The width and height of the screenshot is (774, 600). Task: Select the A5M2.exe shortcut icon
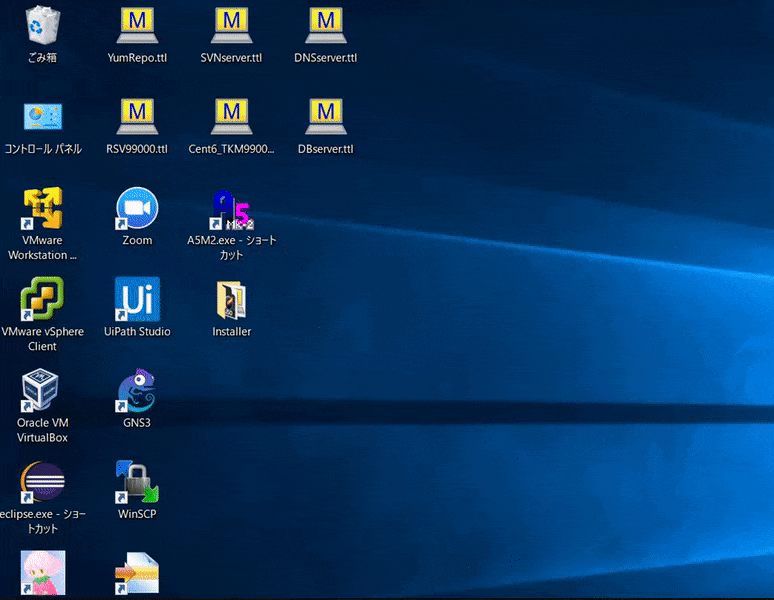point(232,210)
